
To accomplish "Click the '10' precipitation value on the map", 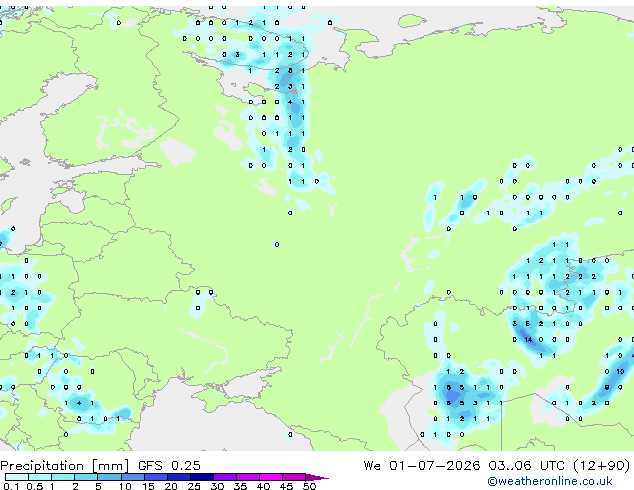I will [x=620, y=371].
